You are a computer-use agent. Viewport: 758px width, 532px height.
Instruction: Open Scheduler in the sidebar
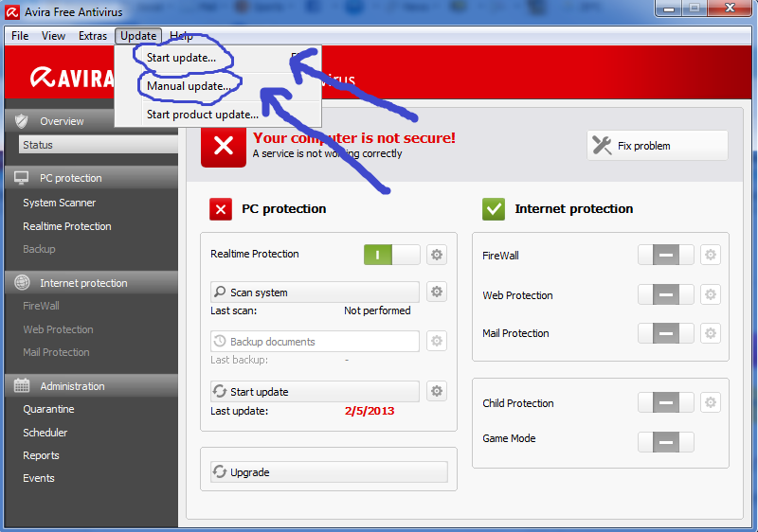coord(45,433)
